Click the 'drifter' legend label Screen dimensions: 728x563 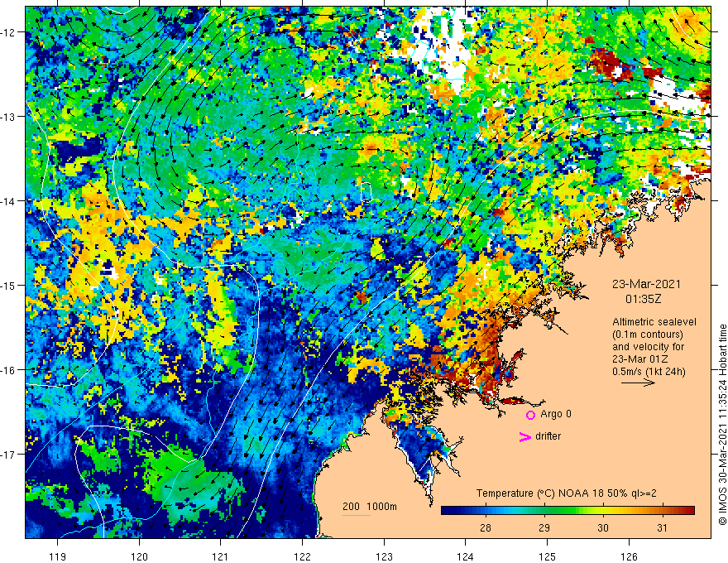tap(548, 436)
